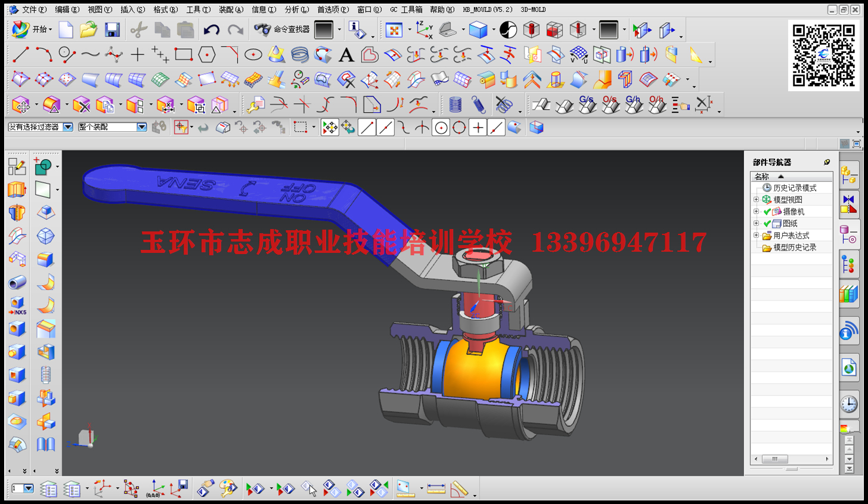Select the Extrude tool in left toolbar

pos(17,190)
